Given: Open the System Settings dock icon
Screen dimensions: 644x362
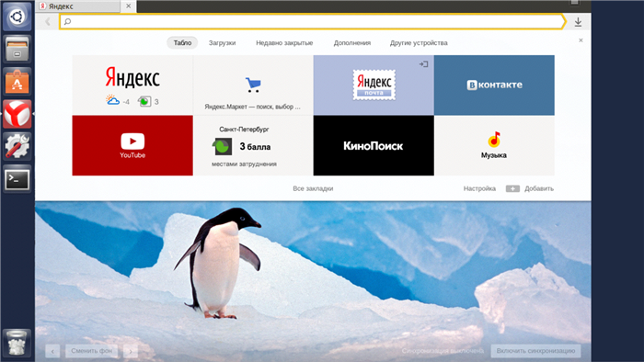Looking at the screenshot, I should (x=17, y=146).
